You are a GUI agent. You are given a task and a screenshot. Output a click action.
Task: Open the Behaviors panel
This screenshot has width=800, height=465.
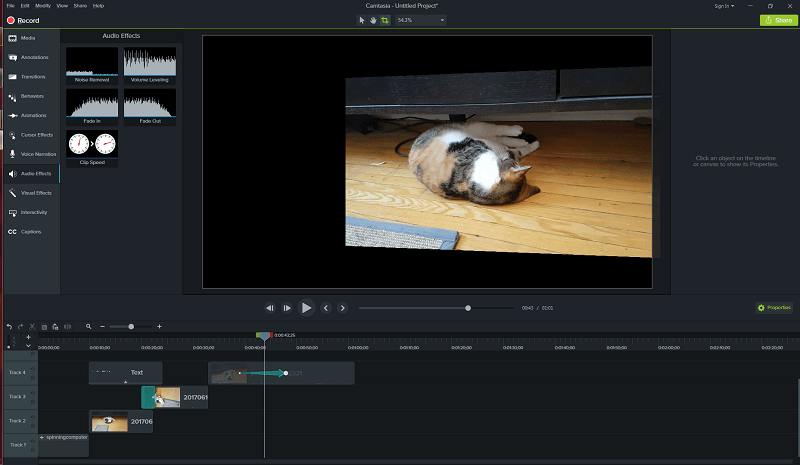tap(32, 96)
